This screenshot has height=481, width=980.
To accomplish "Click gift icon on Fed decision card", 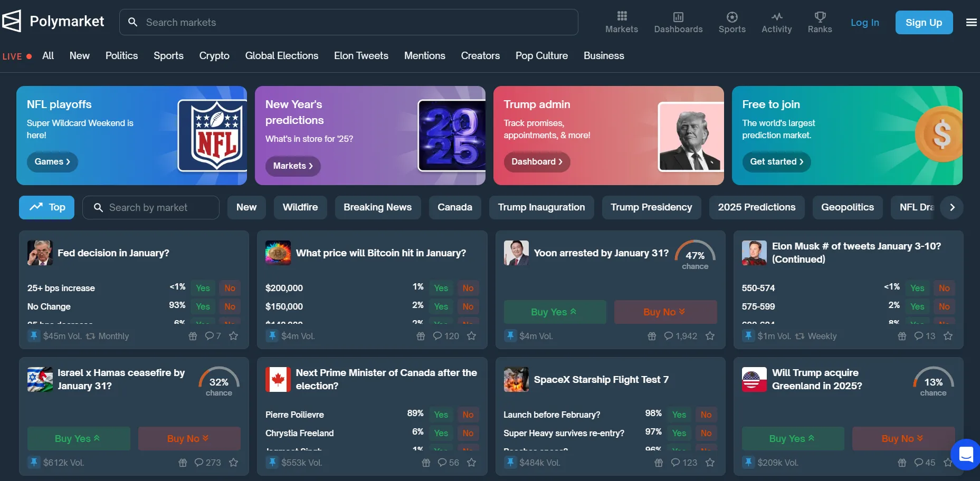I will [193, 336].
